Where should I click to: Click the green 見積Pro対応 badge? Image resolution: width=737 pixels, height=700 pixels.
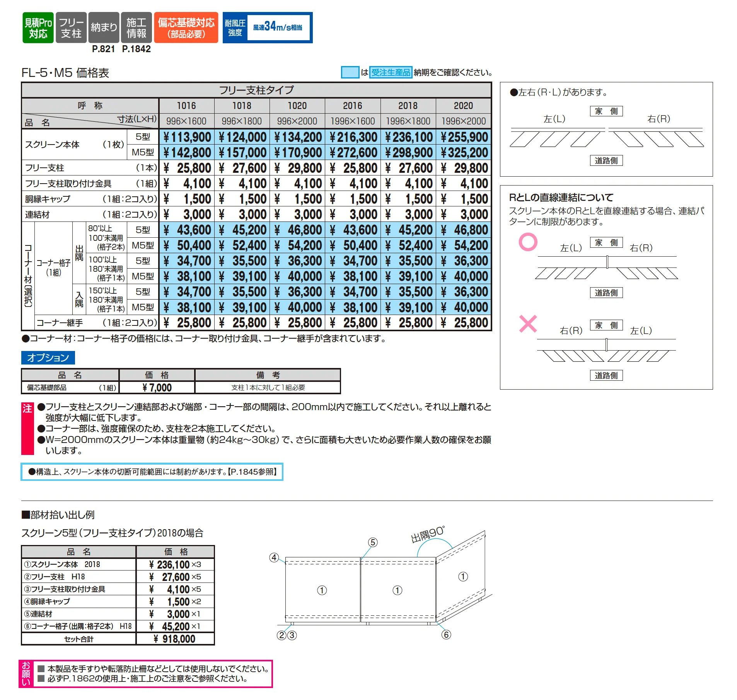38,27
